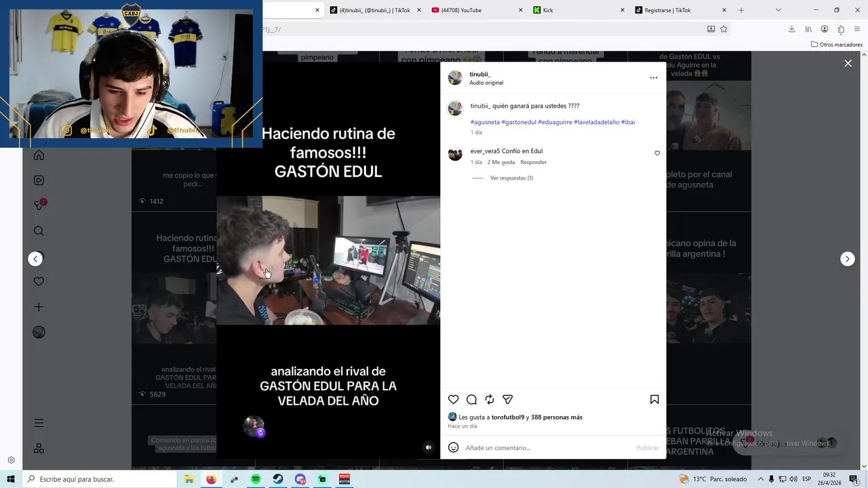Open the Firefox application menu
This screenshot has height=488, width=868.
pyautogui.click(x=857, y=29)
